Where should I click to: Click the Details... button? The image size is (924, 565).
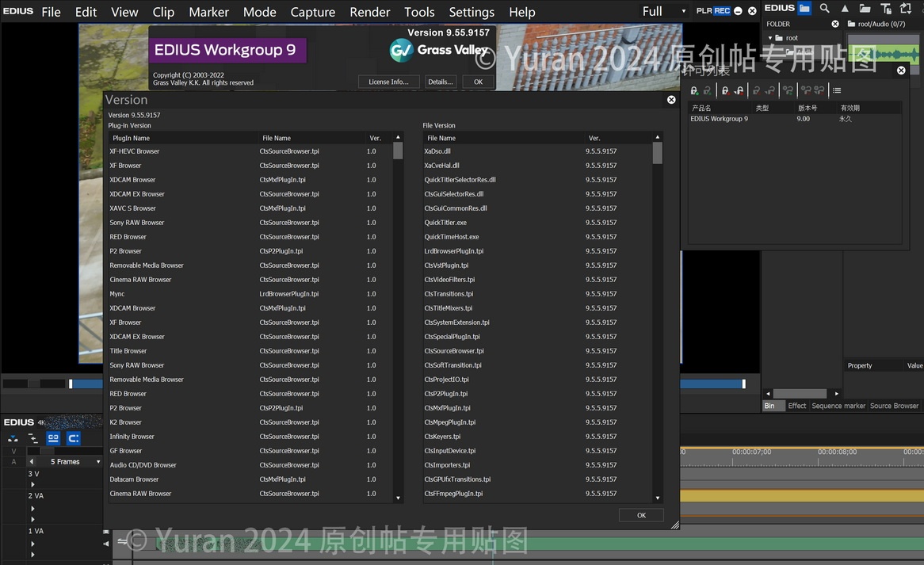point(440,82)
